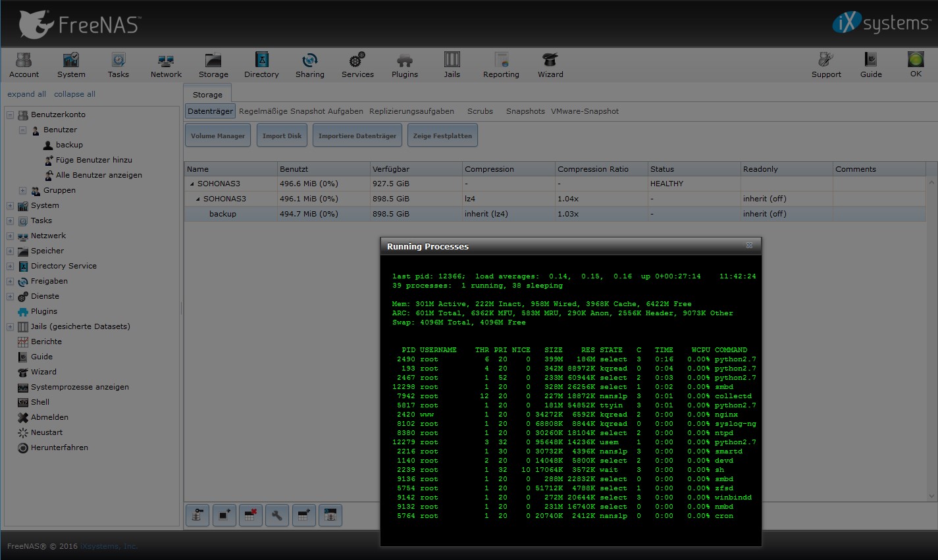Expand the Freigaben tree node
938x560 pixels.
(x=10, y=281)
